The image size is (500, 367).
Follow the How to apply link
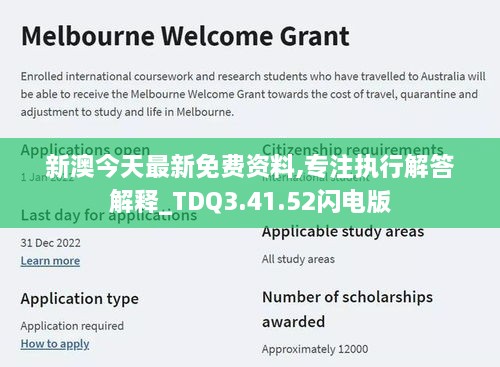(x=55, y=344)
